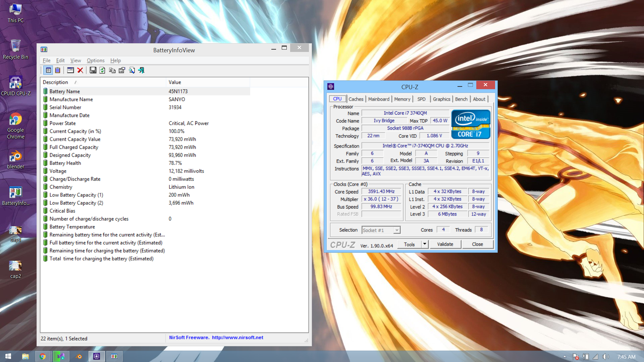Open the Options menu
644x362 pixels.
coord(96,60)
